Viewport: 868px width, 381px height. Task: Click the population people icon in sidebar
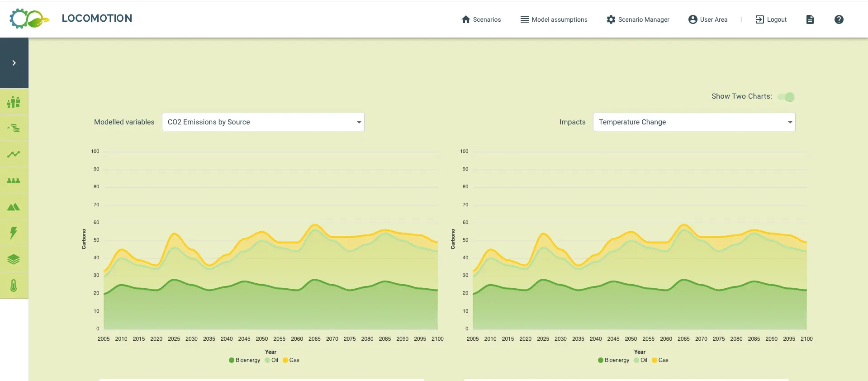tap(14, 102)
